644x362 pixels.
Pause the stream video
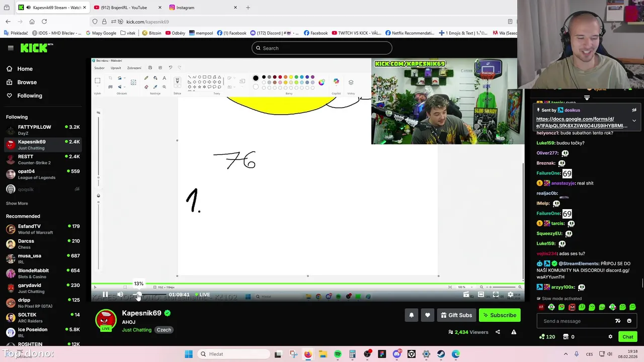tap(105, 295)
